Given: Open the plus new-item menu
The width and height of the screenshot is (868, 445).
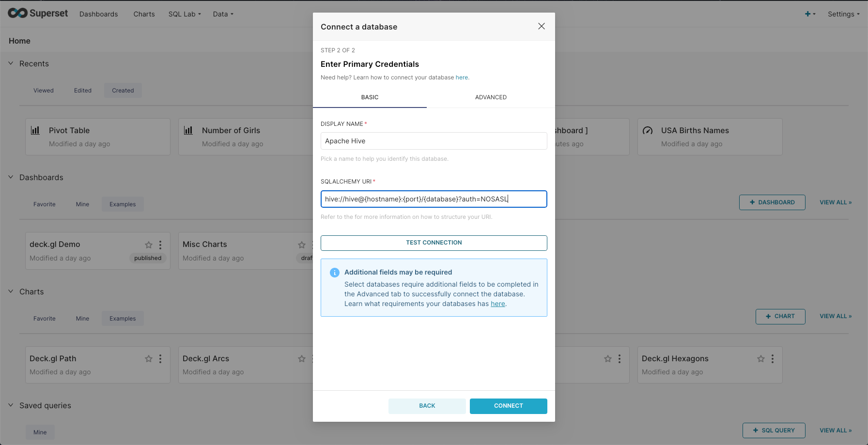Looking at the screenshot, I should 810,14.
